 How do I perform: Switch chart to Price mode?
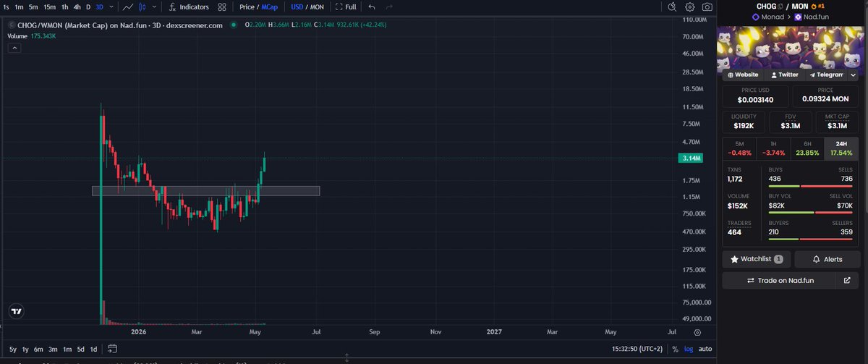(x=247, y=7)
